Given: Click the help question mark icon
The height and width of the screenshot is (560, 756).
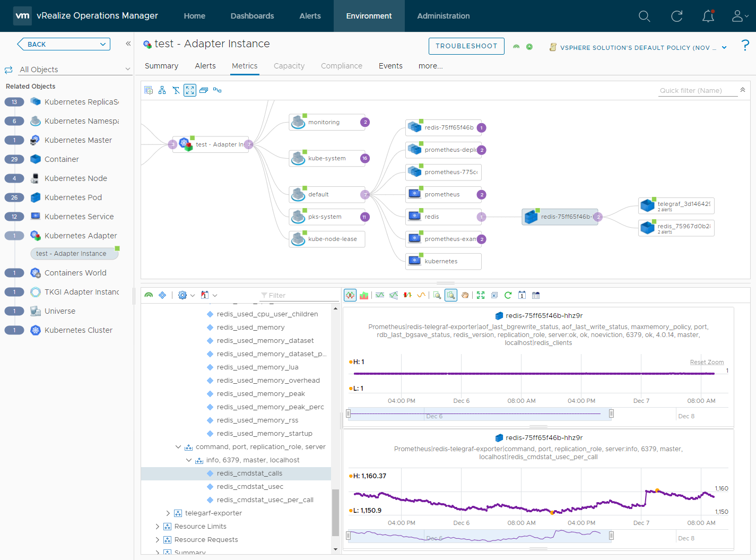Looking at the screenshot, I should 745,46.
